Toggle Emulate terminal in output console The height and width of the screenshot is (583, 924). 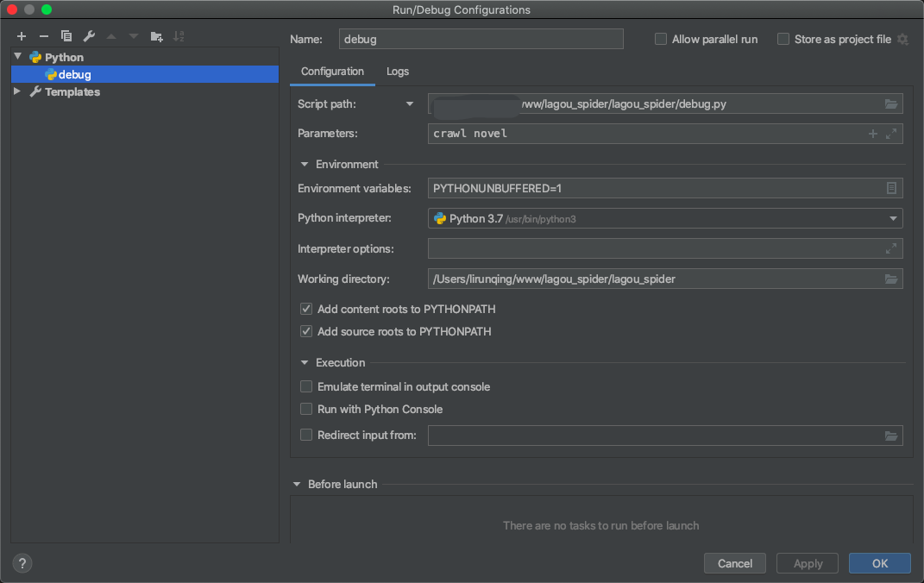click(306, 386)
